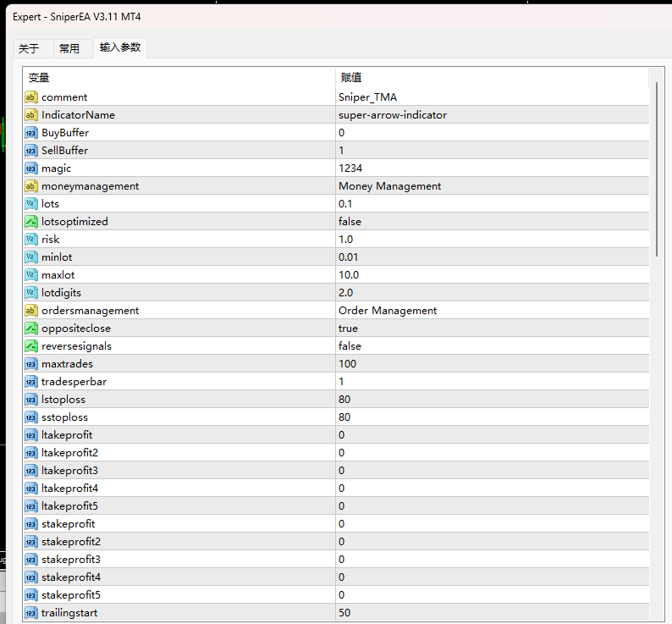
Task: Select the trailingstart value 50
Action: point(492,613)
